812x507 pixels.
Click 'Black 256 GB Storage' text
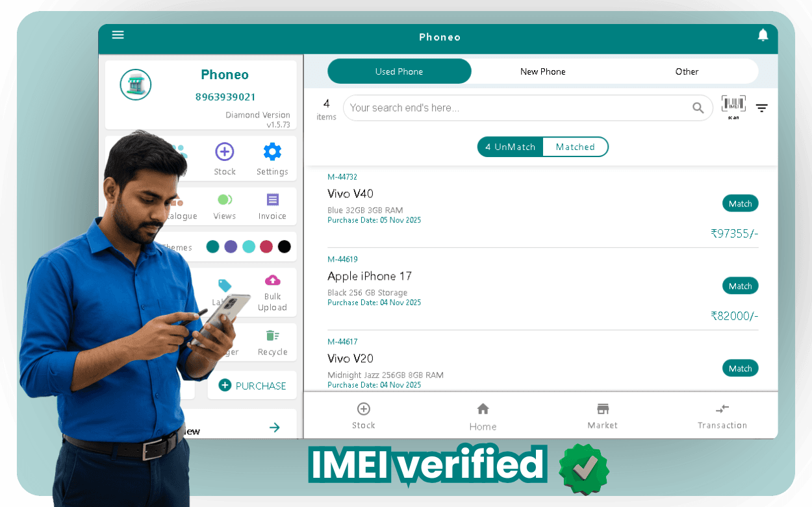368,293
